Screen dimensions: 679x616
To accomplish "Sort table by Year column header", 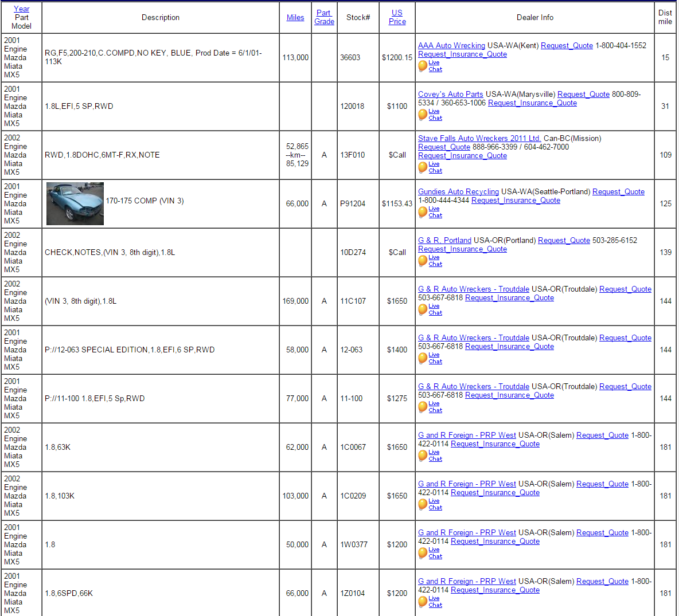I will pyautogui.click(x=22, y=9).
